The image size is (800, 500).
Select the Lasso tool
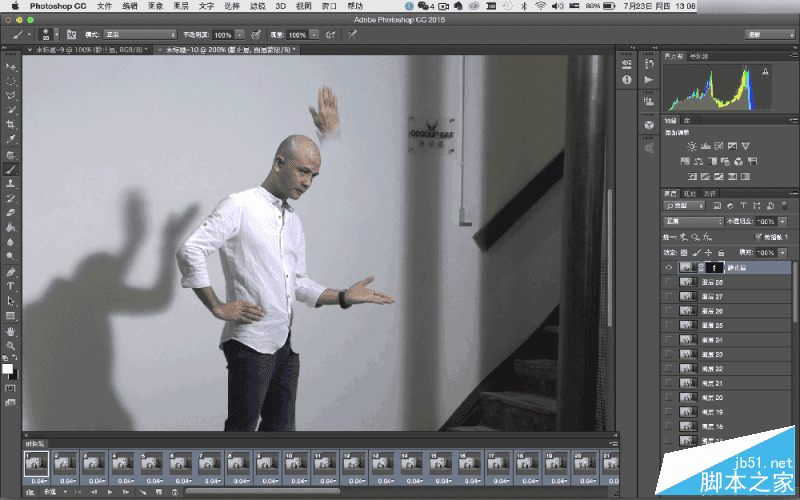coord(11,95)
